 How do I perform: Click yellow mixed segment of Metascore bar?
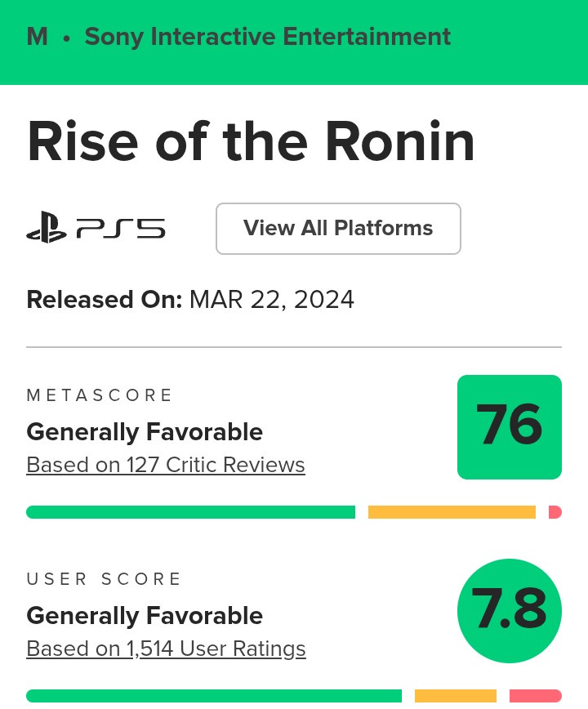(452, 512)
